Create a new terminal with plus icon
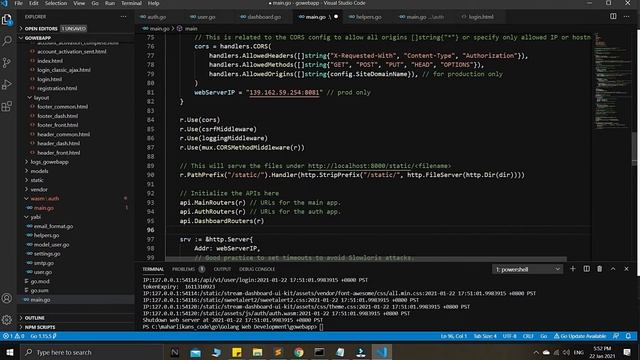 click(573, 269)
